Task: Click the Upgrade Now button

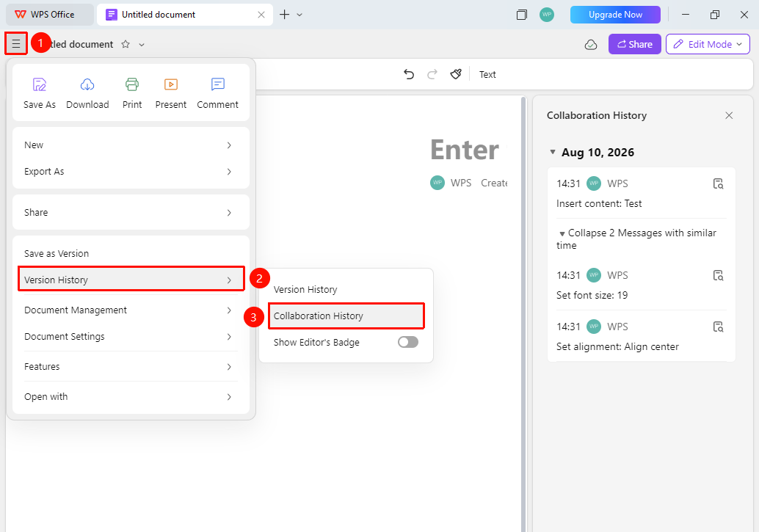Action: [615, 15]
